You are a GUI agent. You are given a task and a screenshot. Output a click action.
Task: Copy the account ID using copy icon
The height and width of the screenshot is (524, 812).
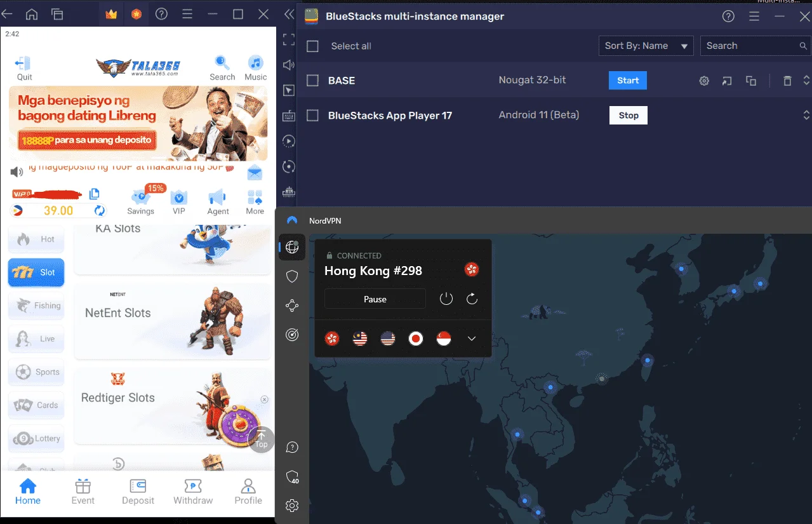95,194
